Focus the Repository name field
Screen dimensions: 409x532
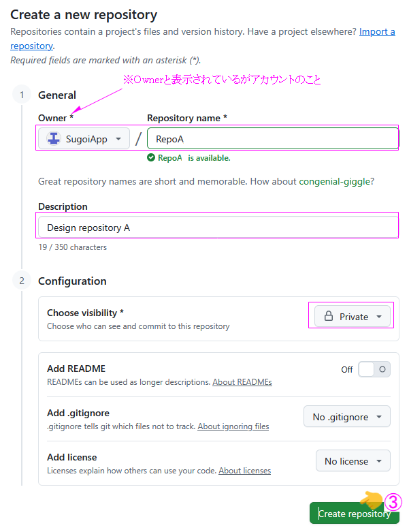272,139
